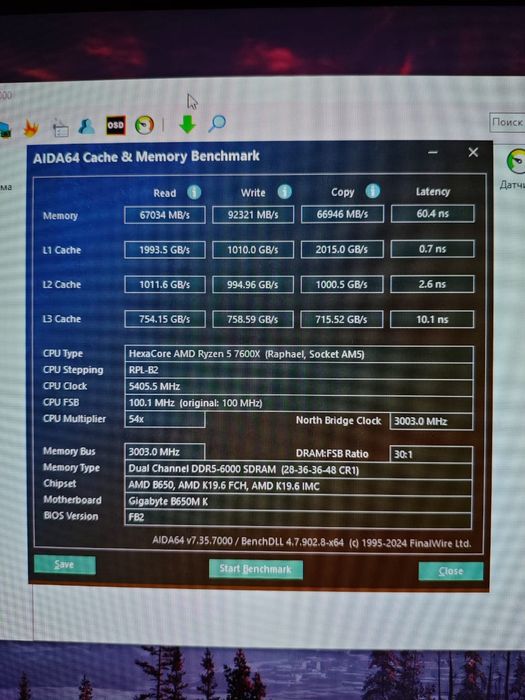Image resolution: width=525 pixels, height=700 pixels.
Task: Click the Memory row label
Action: (60, 216)
